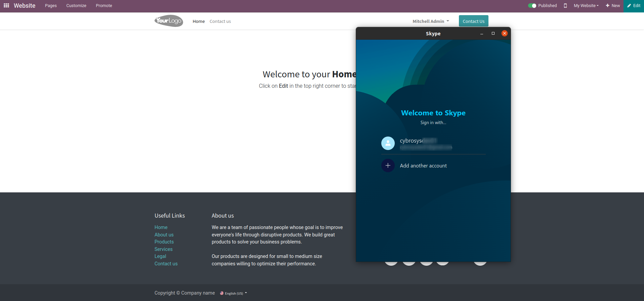The image size is (644, 301).
Task: Select the cybrosys account avatar in Skype
Action: click(x=388, y=143)
